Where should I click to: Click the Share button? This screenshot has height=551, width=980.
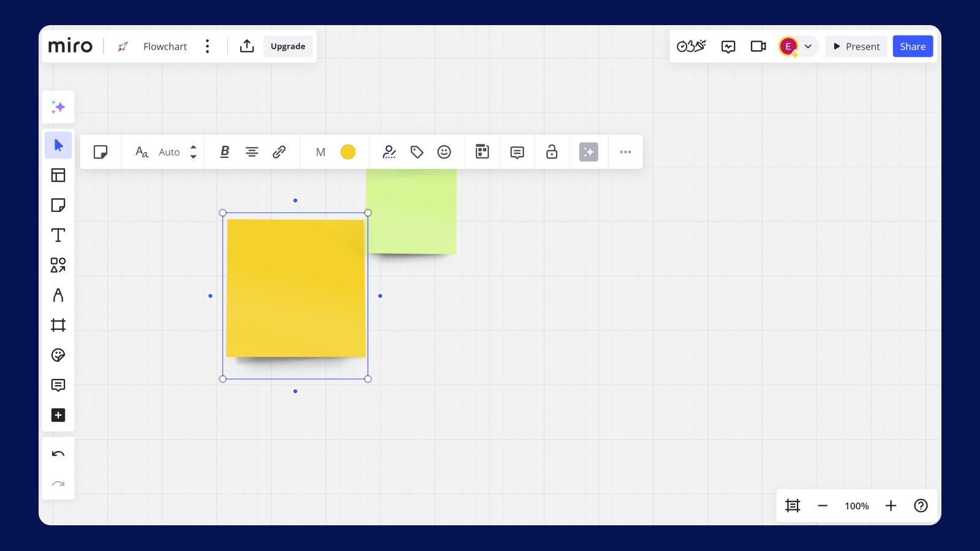click(913, 47)
